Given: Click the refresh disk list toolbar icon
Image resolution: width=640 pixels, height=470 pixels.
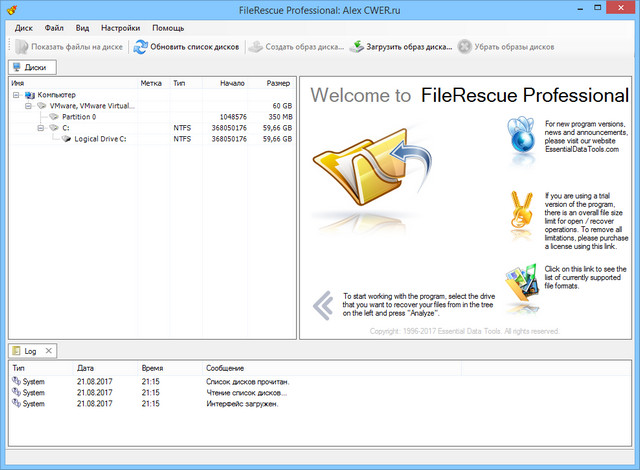Looking at the screenshot, I should coord(140,46).
